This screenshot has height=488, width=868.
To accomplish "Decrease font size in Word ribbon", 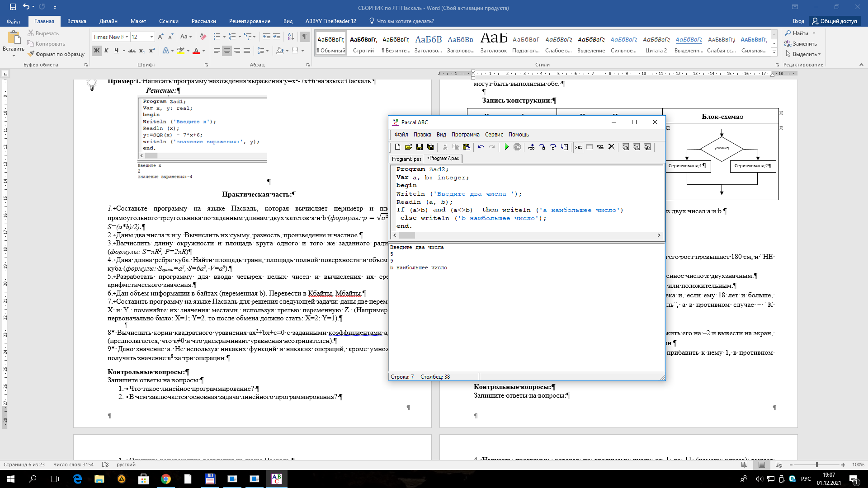I will [171, 37].
